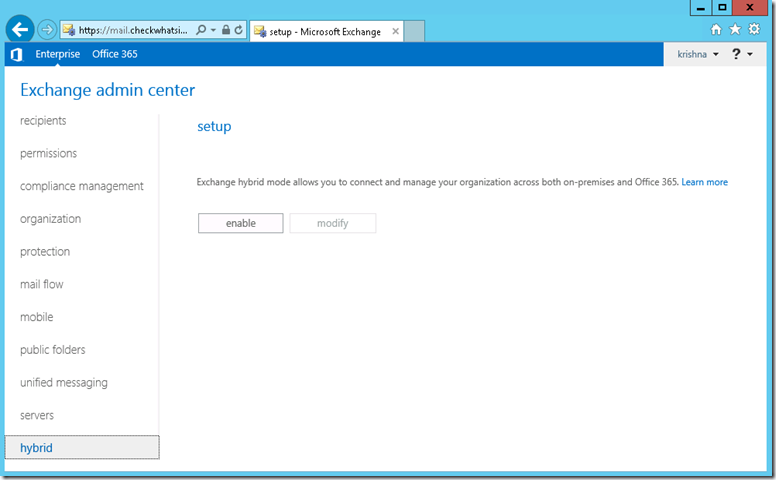This screenshot has height=480, width=776.
Task: Click the enable hybrid button
Action: (x=241, y=223)
